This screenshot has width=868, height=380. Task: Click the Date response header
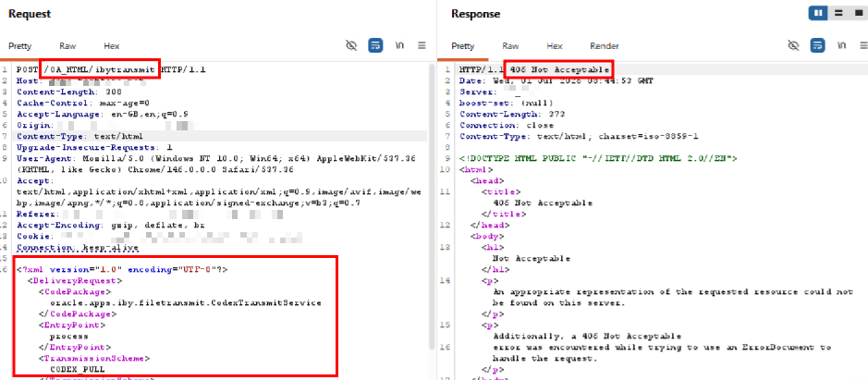(556, 80)
